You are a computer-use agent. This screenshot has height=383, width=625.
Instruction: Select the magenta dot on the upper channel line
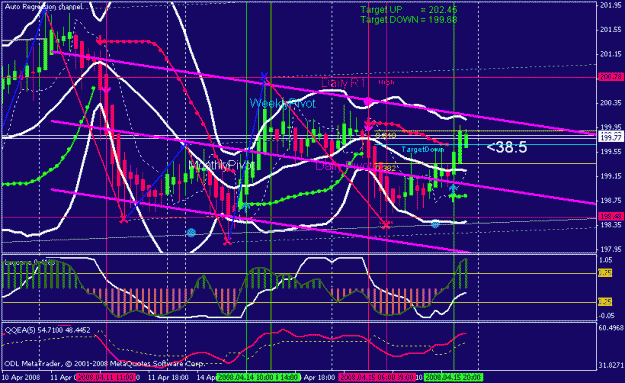[368, 102]
